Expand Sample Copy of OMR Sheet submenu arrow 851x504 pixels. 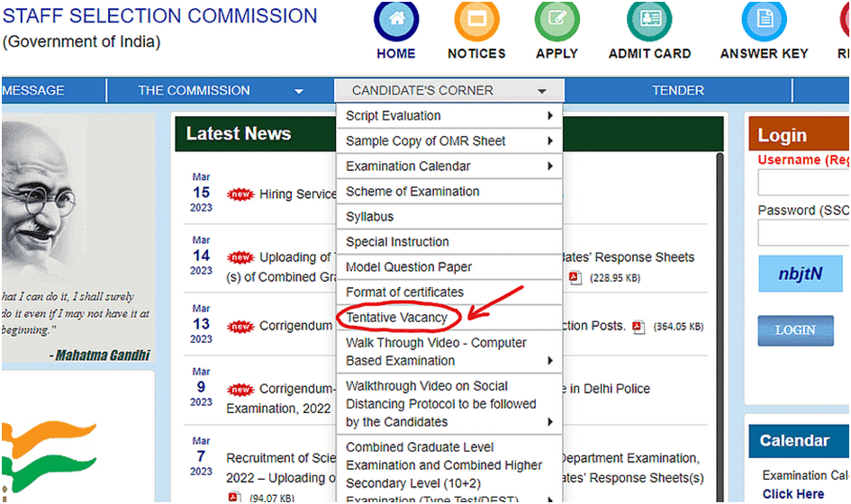coord(550,141)
